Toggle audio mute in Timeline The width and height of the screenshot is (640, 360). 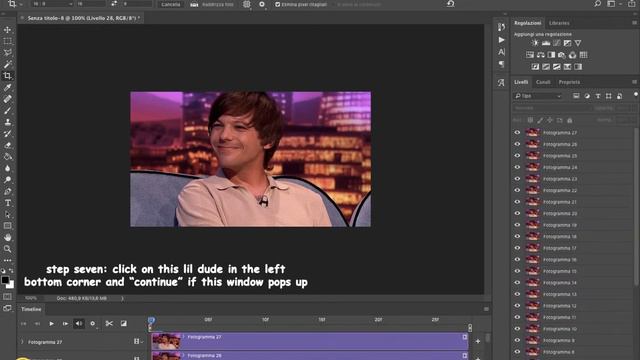[x=79, y=324]
